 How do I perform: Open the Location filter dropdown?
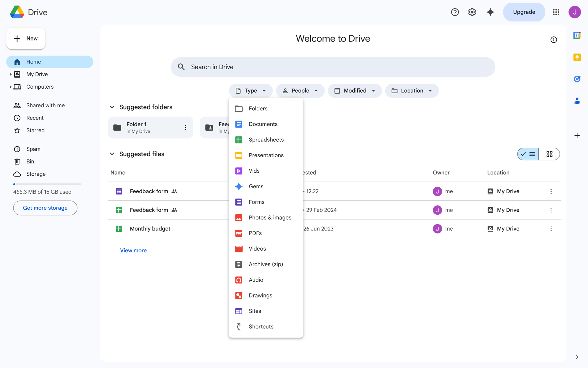click(x=412, y=91)
